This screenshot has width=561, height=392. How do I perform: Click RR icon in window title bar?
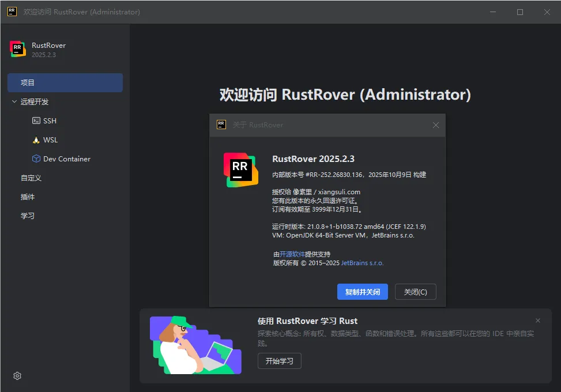(12, 12)
